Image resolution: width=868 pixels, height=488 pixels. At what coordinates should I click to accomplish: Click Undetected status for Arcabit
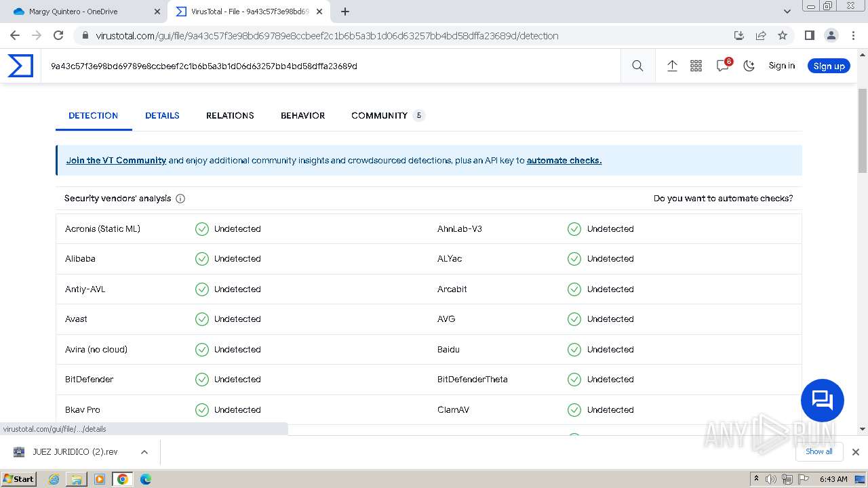coord(610,289)
